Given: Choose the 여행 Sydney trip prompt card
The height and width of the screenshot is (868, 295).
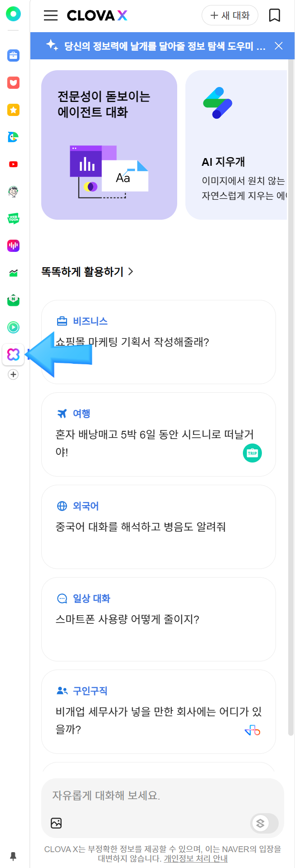Looking at the screenshot, I should pos(159,434).
